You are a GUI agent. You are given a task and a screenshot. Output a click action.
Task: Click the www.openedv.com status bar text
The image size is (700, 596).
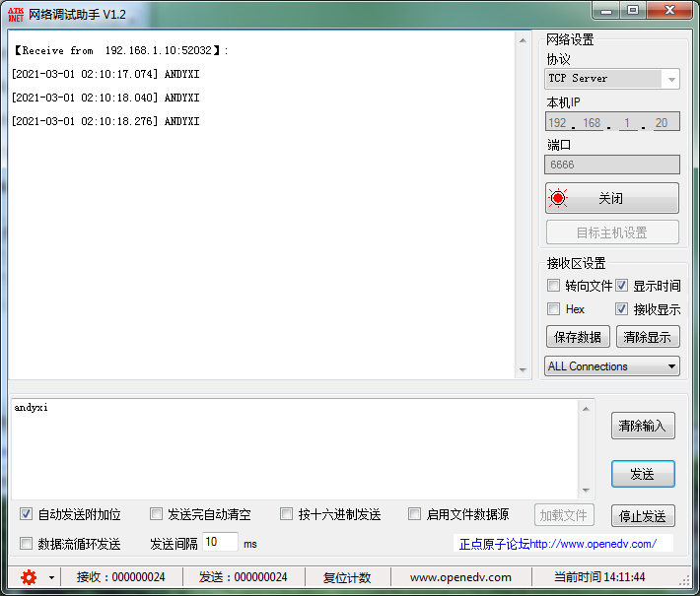pyautogui.click(x=460, y=577)
